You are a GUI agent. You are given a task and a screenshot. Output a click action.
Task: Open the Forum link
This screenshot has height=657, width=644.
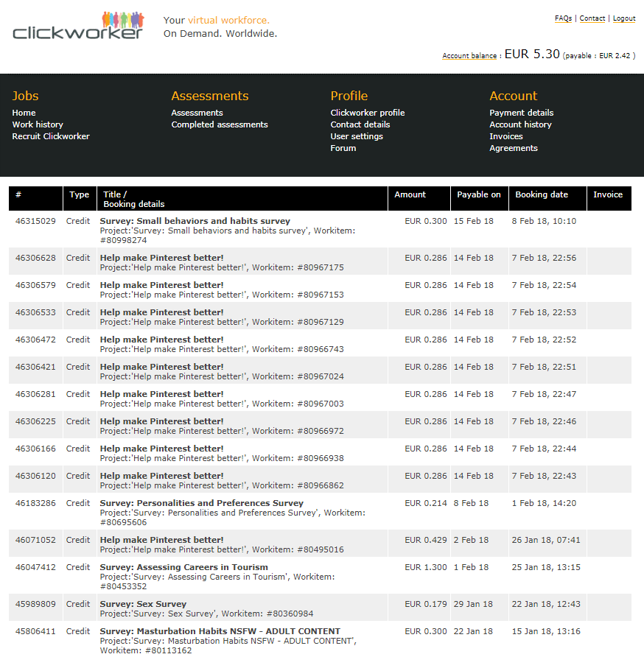click(343, 148)
